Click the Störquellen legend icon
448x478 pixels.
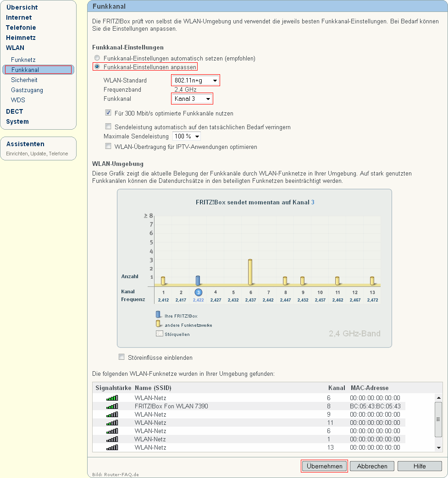[160, 334]
